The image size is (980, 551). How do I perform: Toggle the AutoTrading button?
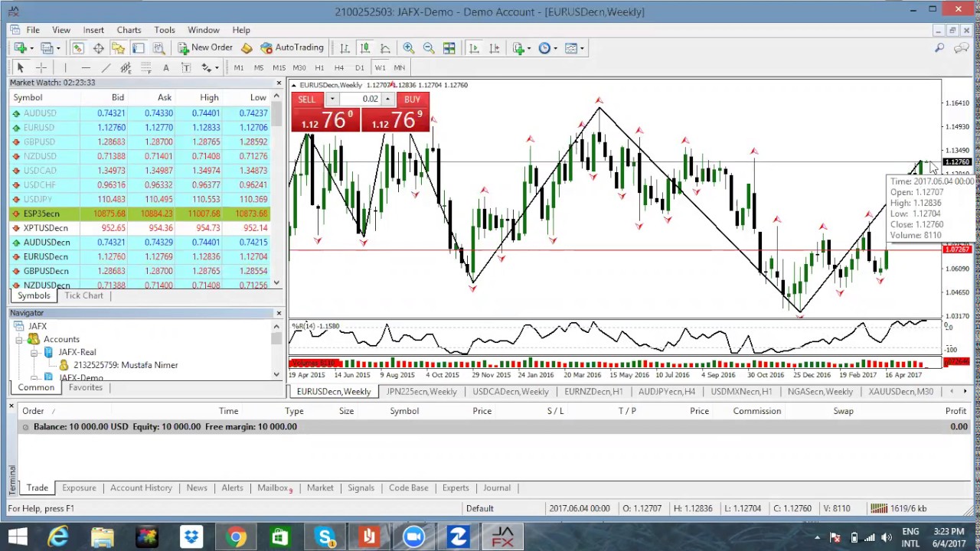pos(292,48)
